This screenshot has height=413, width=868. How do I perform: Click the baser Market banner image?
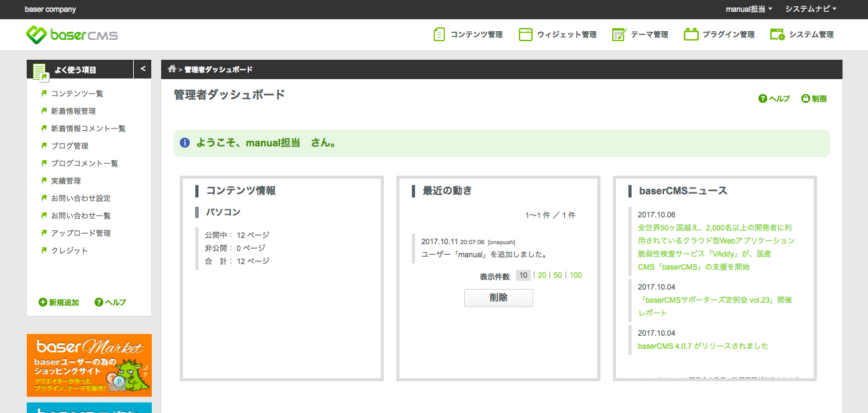coord(89,365)
